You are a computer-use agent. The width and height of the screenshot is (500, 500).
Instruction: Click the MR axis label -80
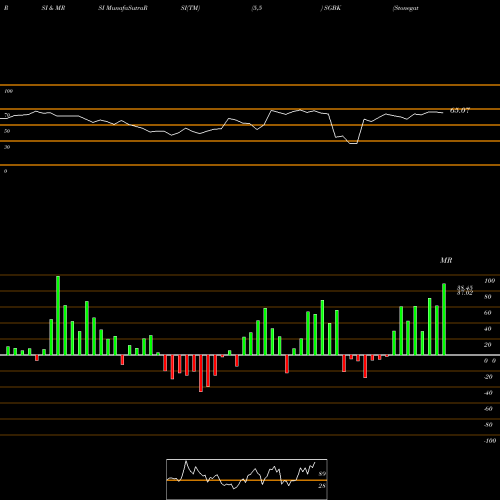(488, 425)
